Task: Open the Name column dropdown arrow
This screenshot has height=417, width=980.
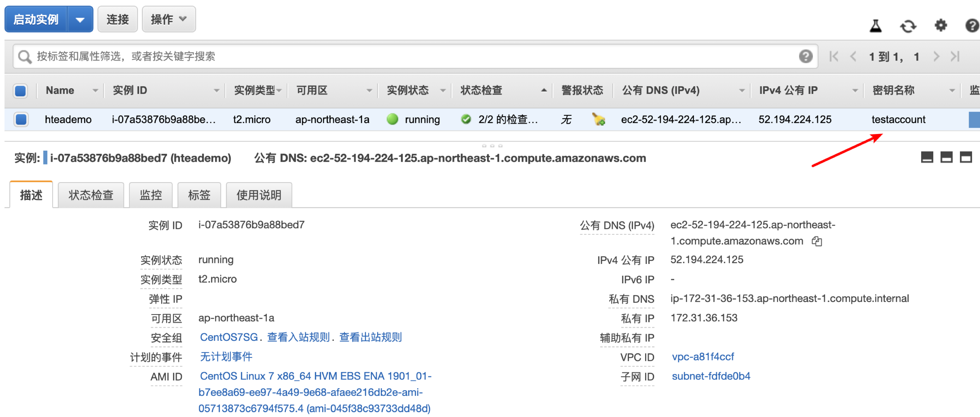Action: tap(95, 91)
